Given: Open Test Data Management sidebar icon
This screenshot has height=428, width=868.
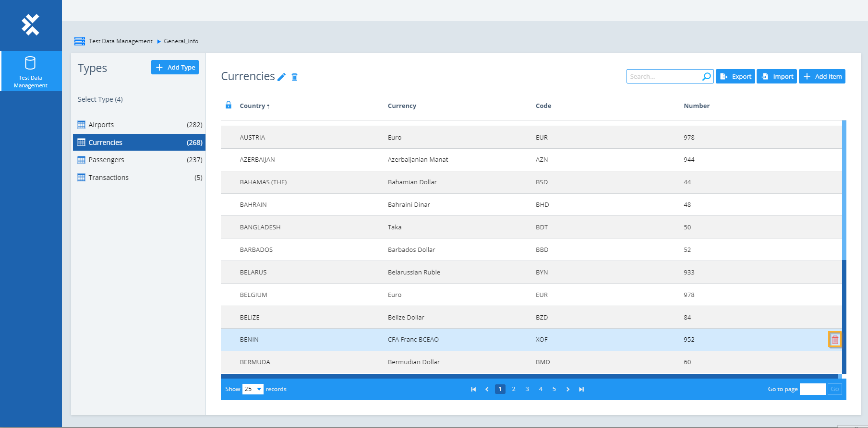Looking at the screenshot, I should [x=31, y=71].
